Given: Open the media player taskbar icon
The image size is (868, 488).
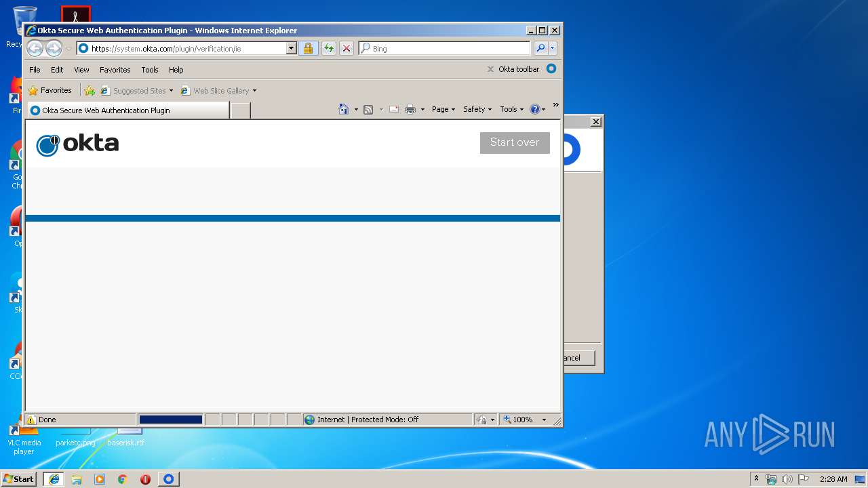Looking at the screenshot, I should pyautogui.click(x=100, y=479).
